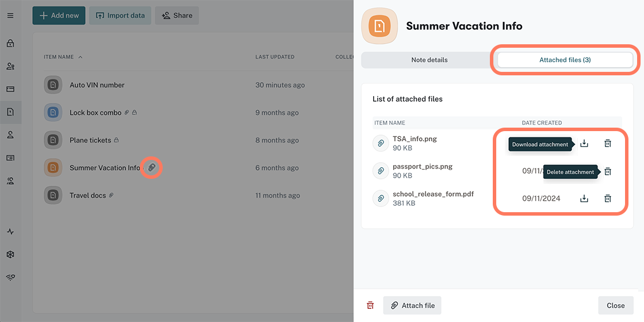This screenshot has height=322, width=644.
Task: Delete the school_release_form.pdf attachment
Action: point(608,198)
